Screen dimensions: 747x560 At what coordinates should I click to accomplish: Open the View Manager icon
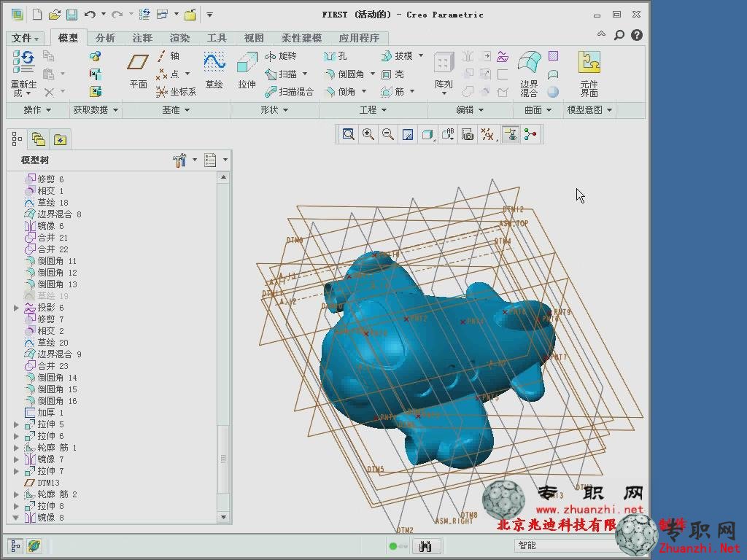tap(468, 135)
